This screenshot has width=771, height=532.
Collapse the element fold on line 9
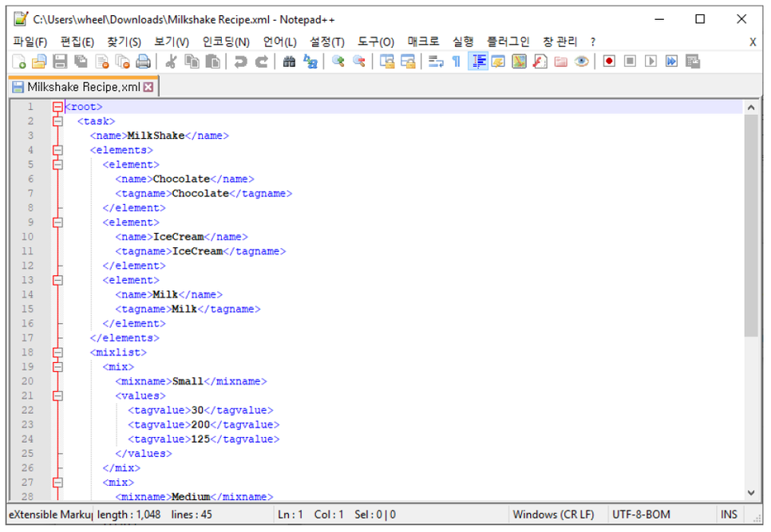57,222
